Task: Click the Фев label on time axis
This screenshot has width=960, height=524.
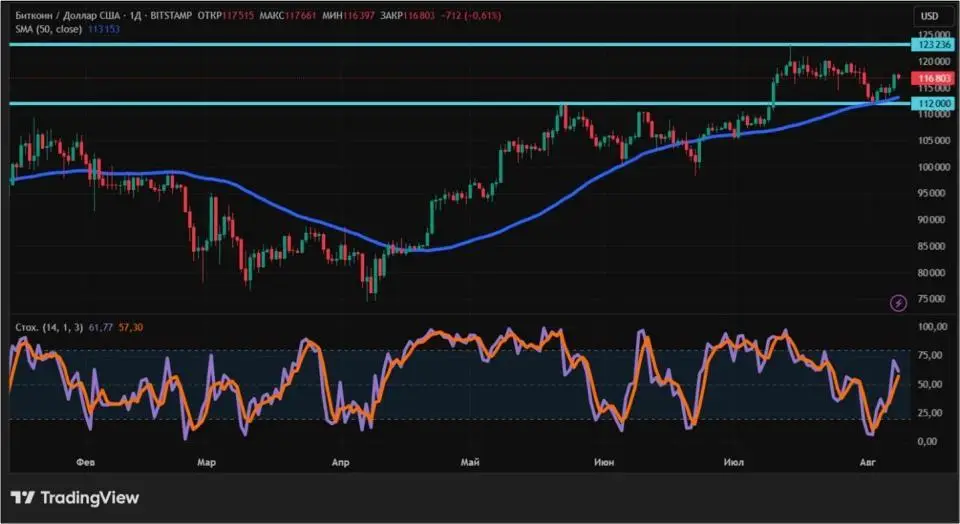Action: click(86, 462)
